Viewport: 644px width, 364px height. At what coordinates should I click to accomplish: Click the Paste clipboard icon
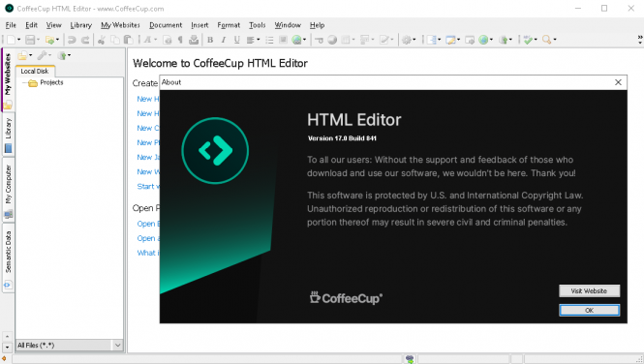tap(129, 40)
